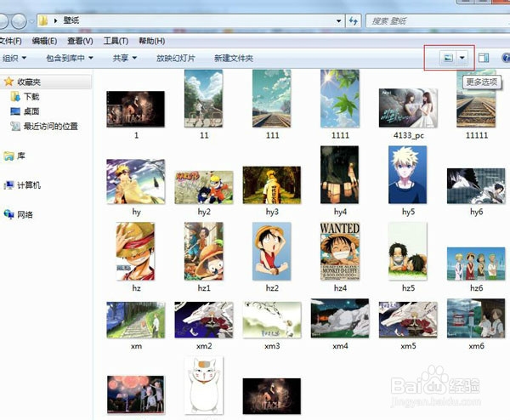510x420 pixels.
Task: Select the xm2 image thumbnail
Action: (x=204, y=321)
